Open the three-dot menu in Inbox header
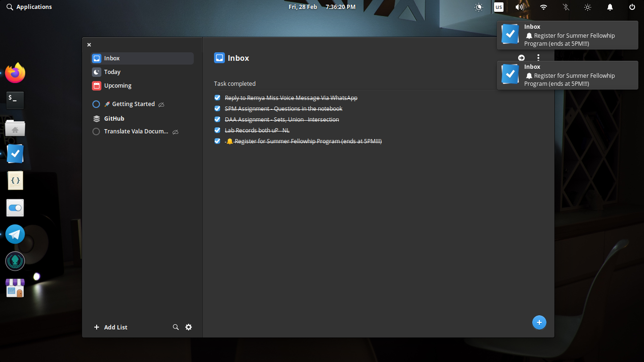 538,58
